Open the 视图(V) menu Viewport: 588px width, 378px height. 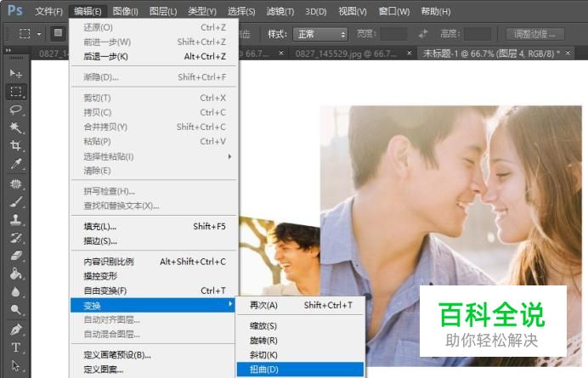pyautogui.click(x=353, y=12)
